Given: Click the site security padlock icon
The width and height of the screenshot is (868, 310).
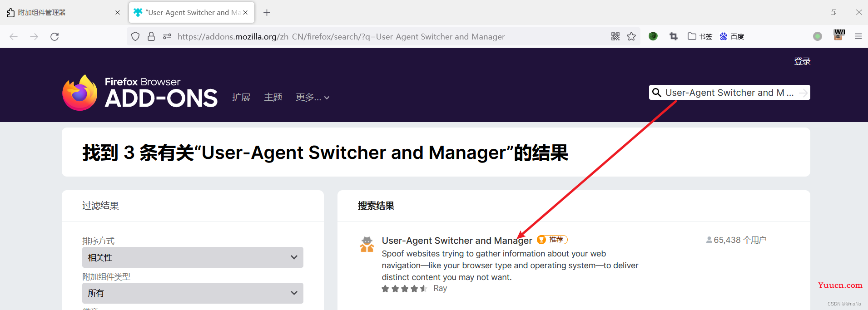Looking at the screenshot, I should click(151, 37).
